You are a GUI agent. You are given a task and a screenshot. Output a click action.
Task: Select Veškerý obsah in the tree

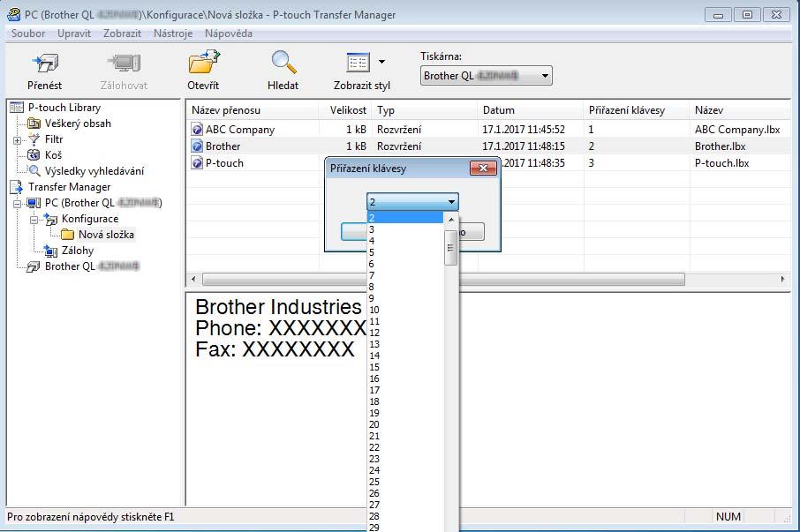78,124
